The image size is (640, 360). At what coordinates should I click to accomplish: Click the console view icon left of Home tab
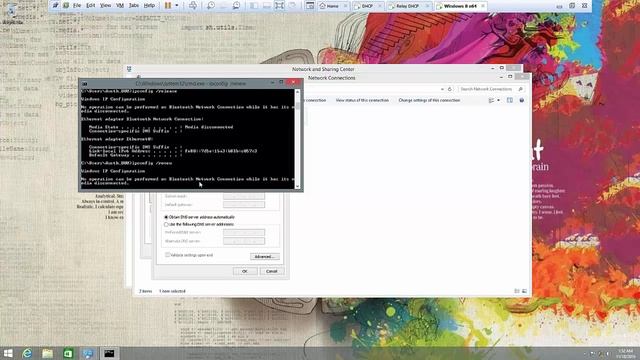(x=310, y=6)
